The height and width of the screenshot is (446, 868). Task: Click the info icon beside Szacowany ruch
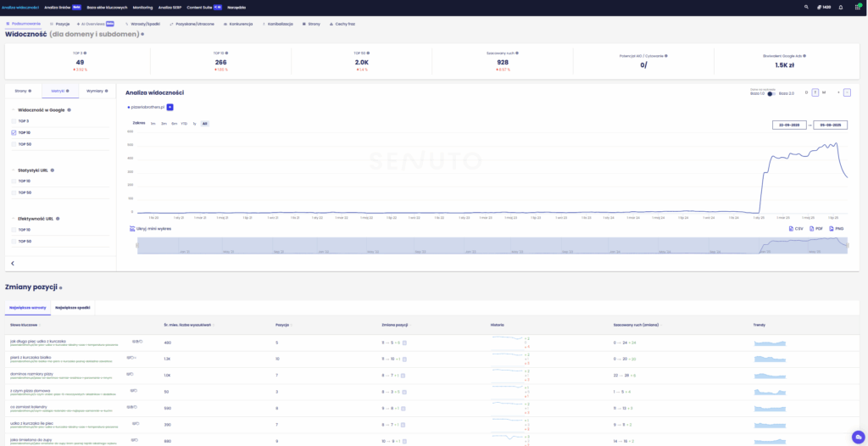517,53
